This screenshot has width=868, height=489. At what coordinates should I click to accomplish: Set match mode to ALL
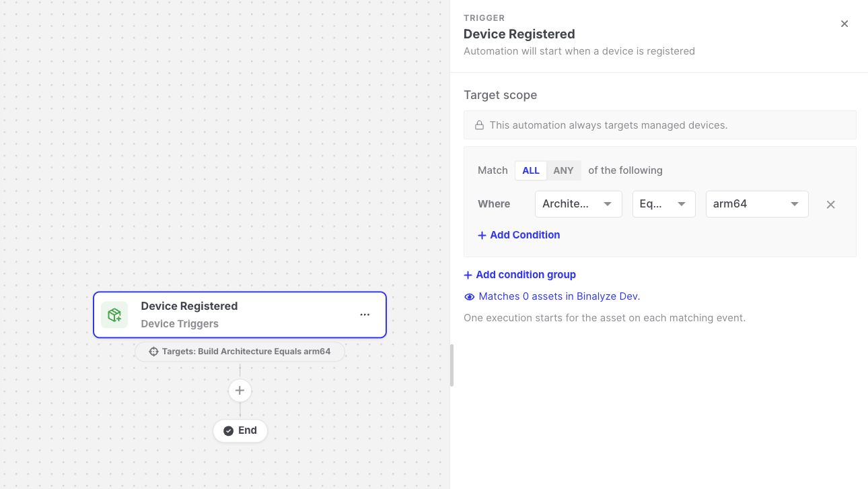[x=531, y=170]
